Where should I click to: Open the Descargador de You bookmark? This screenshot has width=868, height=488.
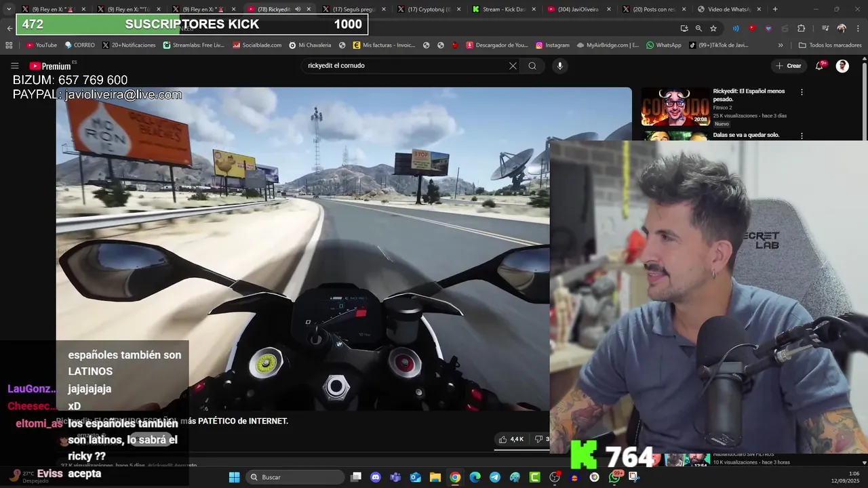click(496, 45)
